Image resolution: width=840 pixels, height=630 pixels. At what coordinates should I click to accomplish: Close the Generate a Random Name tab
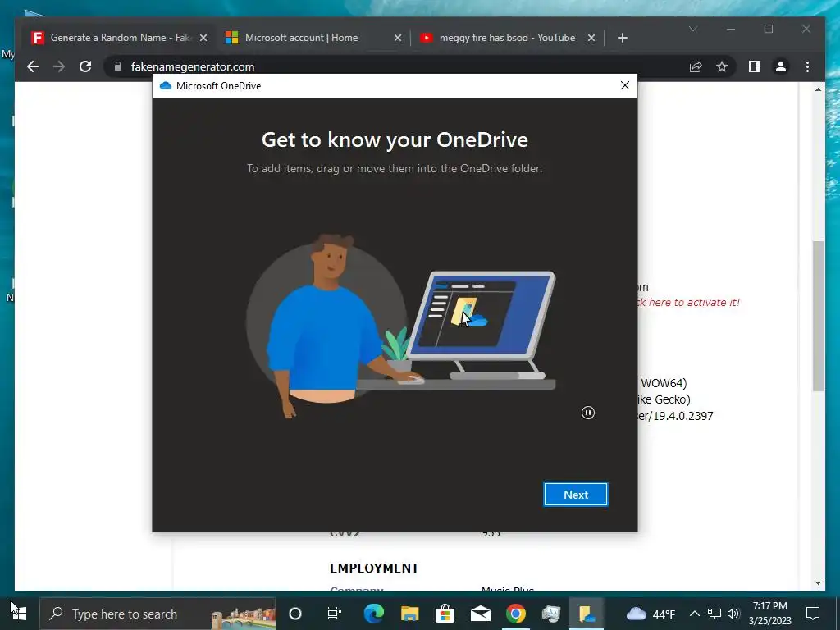(203, 38)
